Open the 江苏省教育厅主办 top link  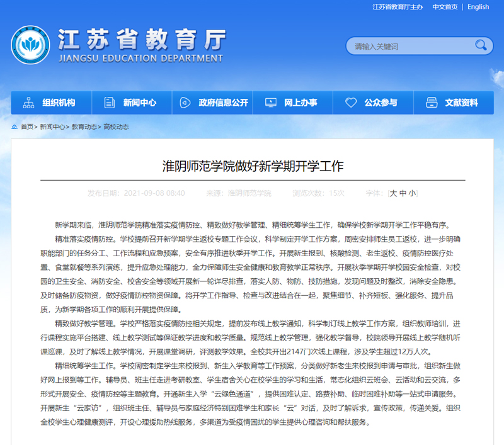[x=398, y=7]
